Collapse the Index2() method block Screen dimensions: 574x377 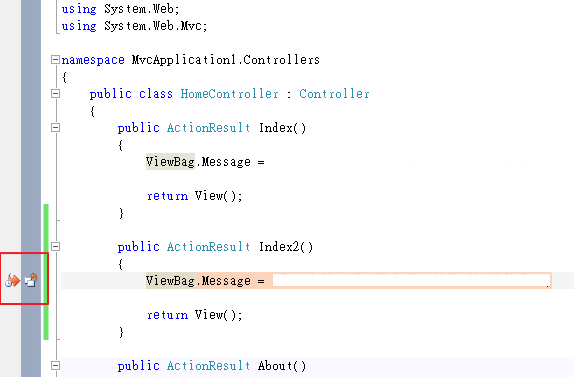(55, 247)
